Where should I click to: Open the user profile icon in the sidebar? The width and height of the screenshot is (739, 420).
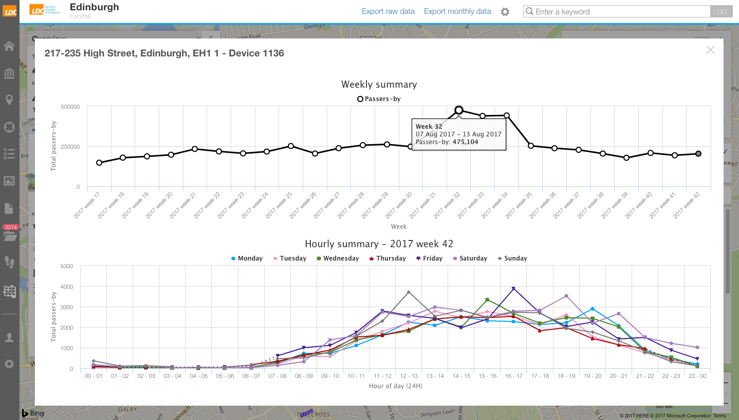click(9, 338)
